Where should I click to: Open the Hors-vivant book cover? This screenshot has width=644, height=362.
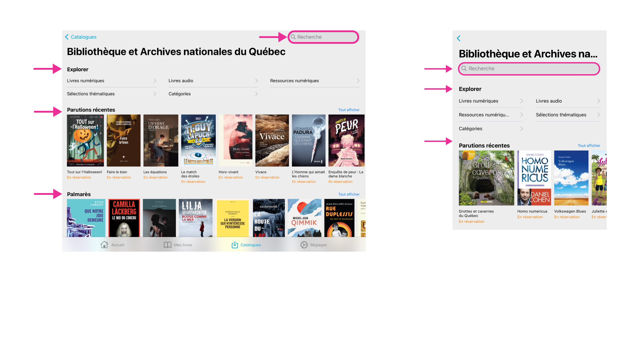point(235,140)
